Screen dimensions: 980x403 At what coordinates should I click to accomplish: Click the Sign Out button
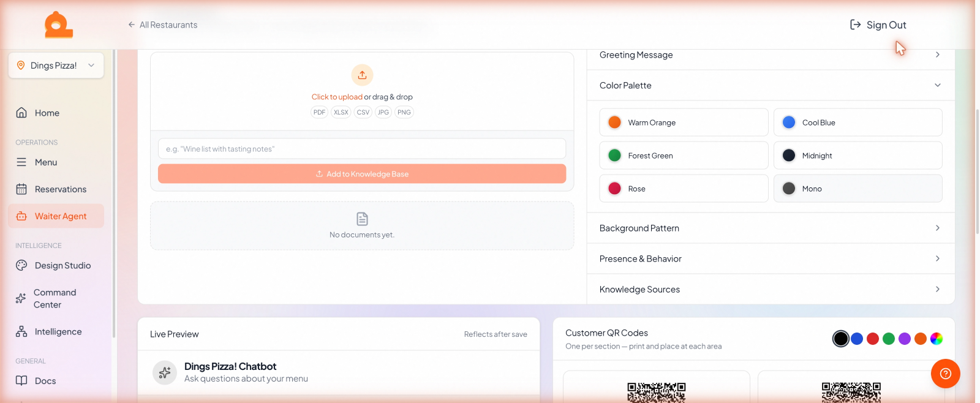(x=878, y=24)
